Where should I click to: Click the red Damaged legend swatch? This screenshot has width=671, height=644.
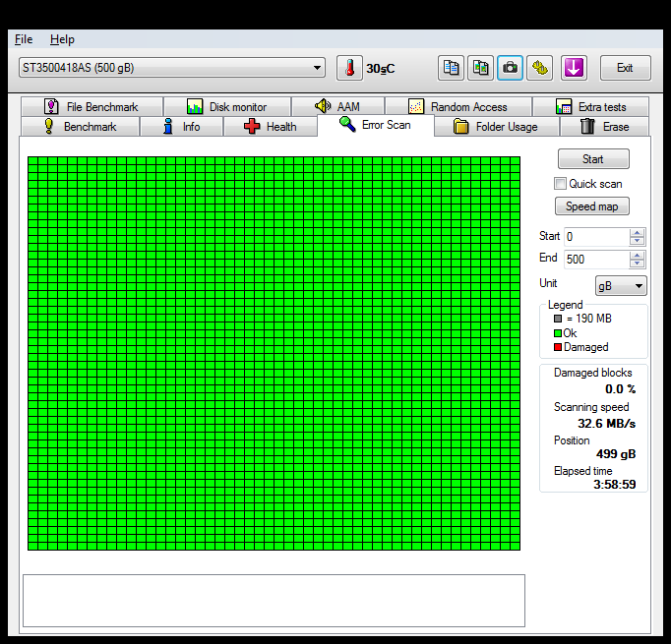558,347
